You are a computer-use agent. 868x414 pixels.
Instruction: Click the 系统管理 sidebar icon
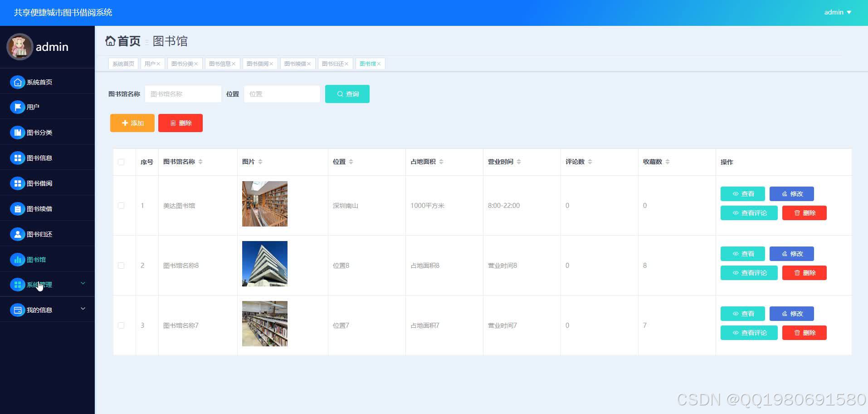point(17,285)
